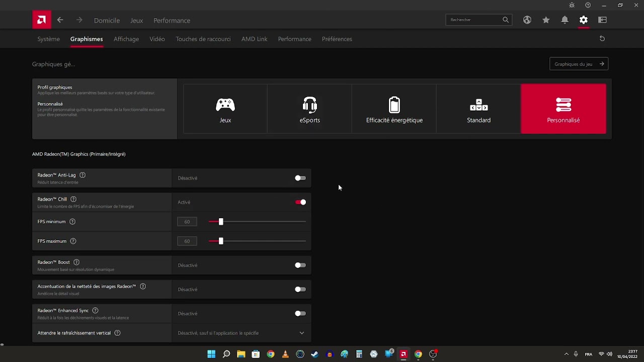Open Steam from taskbar

tap(315, 354)
